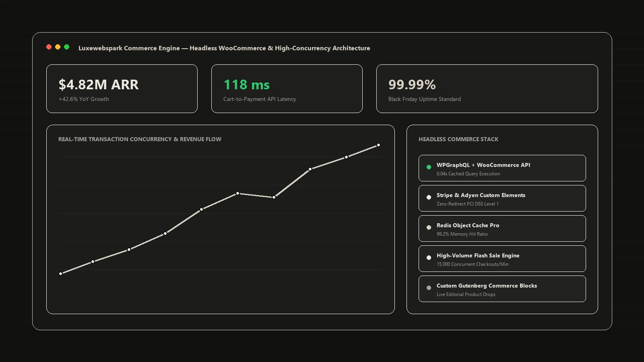Click 'Live Editorial Product Drops' text

click(x=466, y=294)
